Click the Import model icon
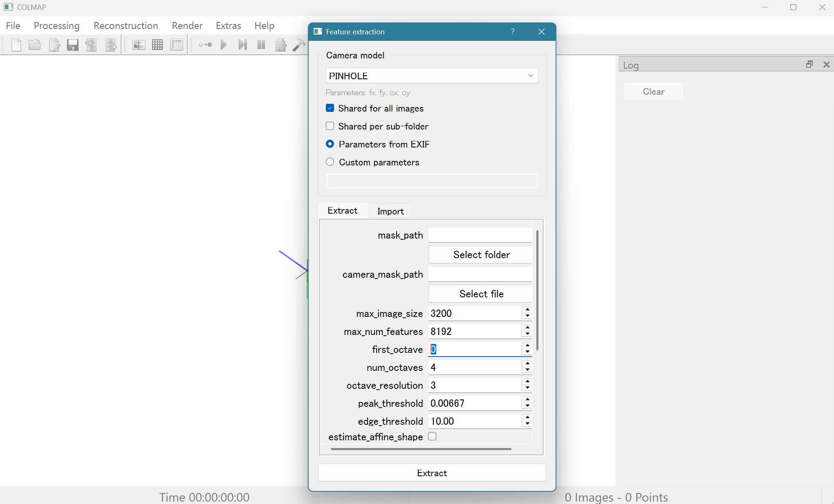The height and width of the screenshot is (504, 834). point(91,45)
